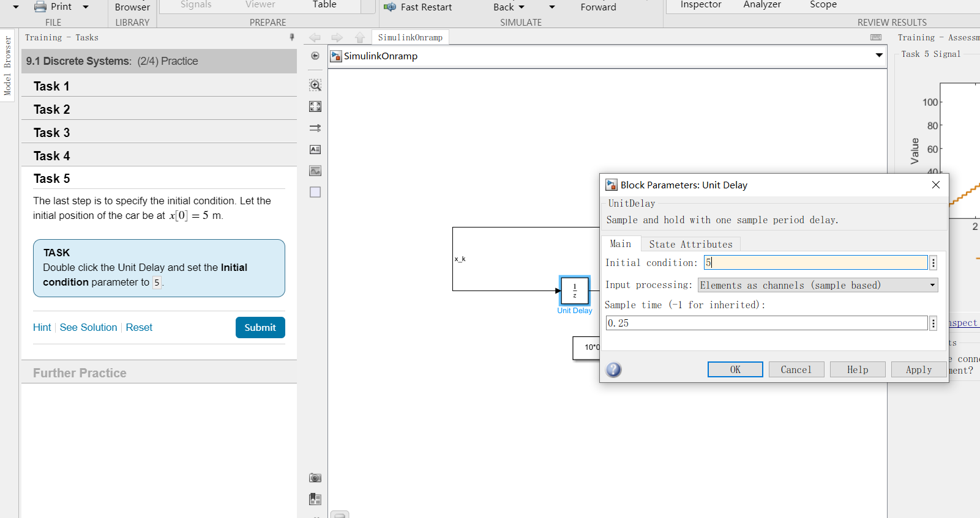Click Help in Block Parameters dialog
The height and width of the screenshot is (518, 980).
[x=858, y=369]
